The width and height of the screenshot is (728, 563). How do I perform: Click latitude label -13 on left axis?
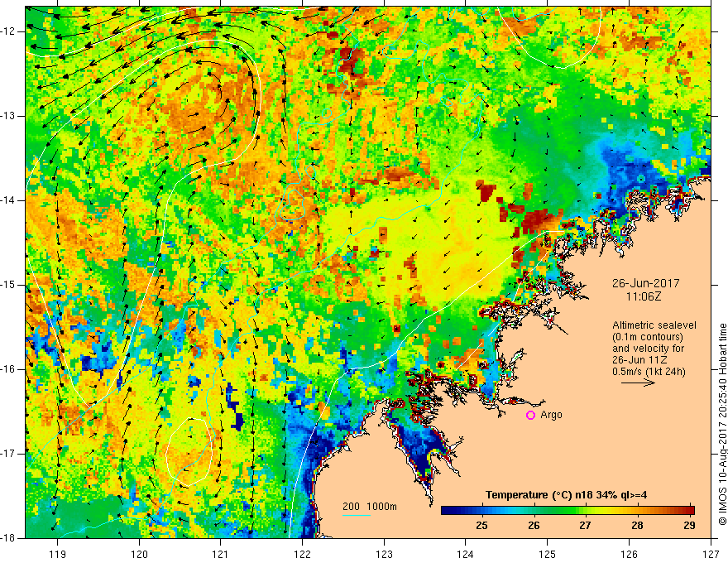point(9,116)
